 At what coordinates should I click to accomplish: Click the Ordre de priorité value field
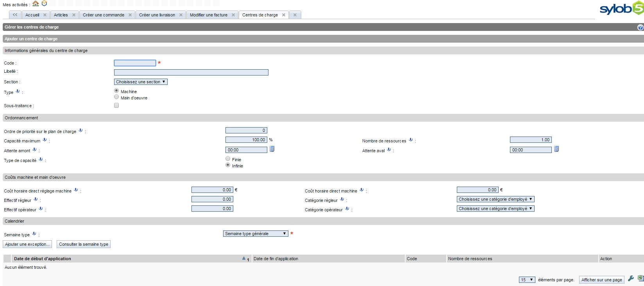pos(246,130)
